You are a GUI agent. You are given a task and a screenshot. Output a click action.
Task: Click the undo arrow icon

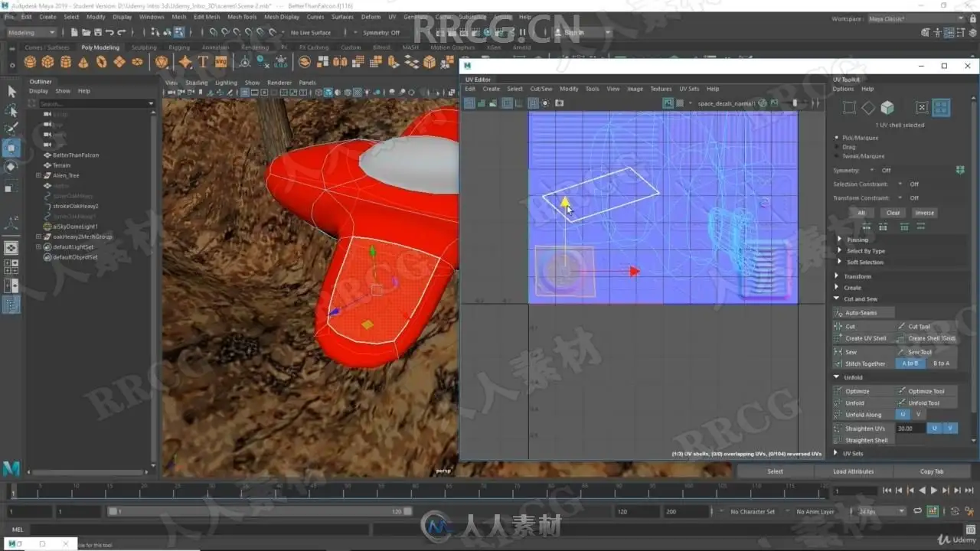tap(109, 32)
